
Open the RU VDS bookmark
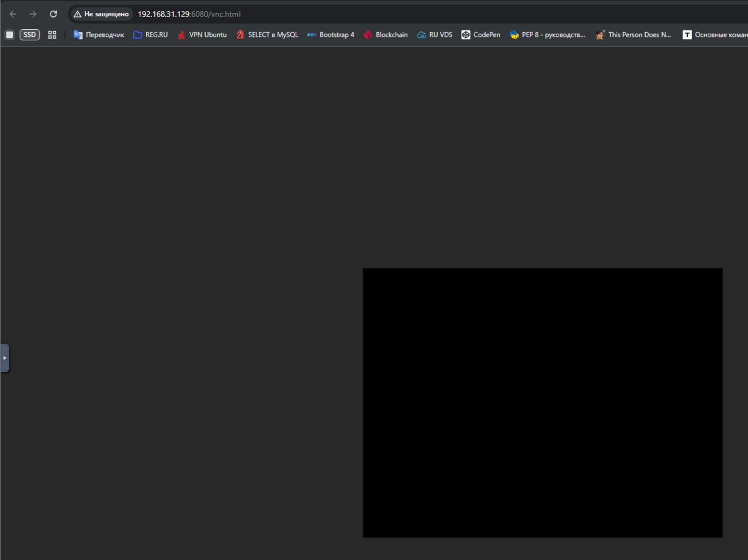click(435, 35)
